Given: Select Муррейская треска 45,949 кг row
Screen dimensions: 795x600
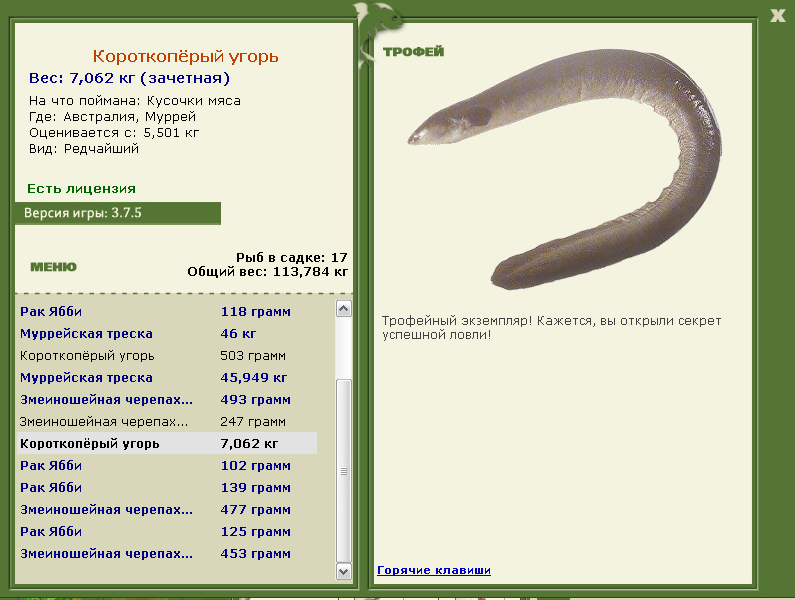Looking at the screenshot, I should 167,378.
